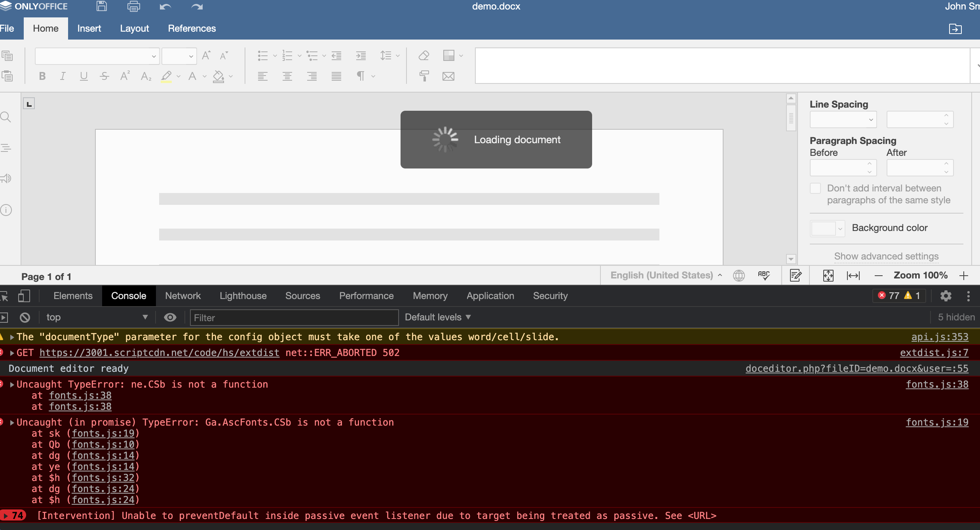Click the Fit to Width icon
Viewport: 980px width, 530px height.
(853, 275)
